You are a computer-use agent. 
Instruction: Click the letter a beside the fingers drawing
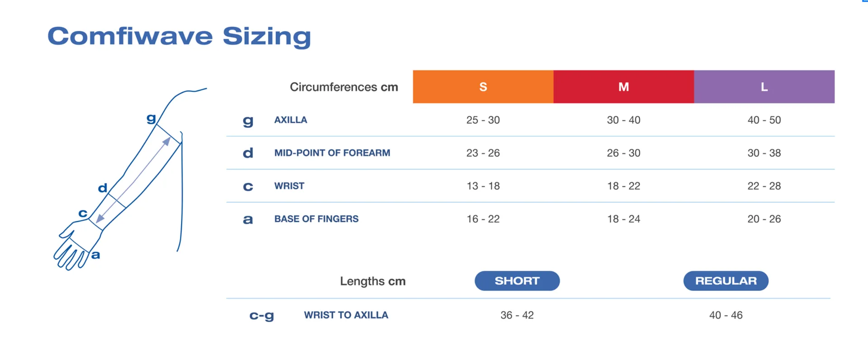[95, 255]
